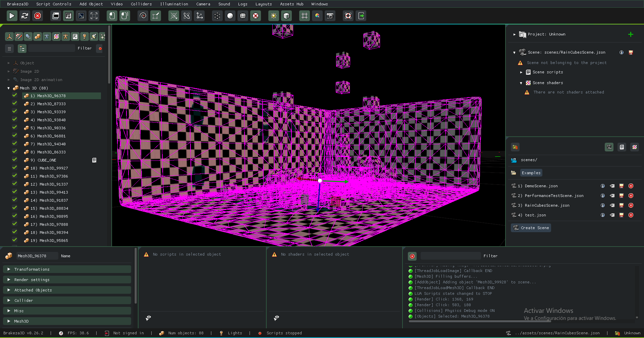Click the red stop scripts icon
The width and height of the screenshot is (644, 338).
tap(38, 16)
